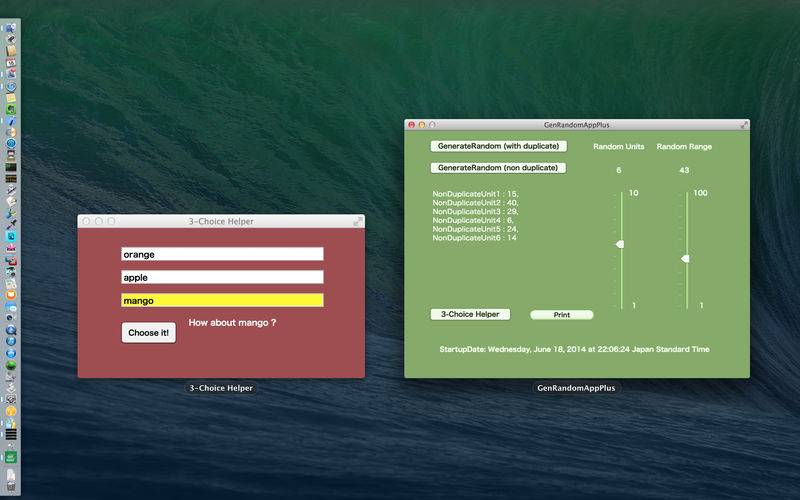Click the Random Range value 43
Screen dimensions: 800x500
pyautogui.click(x=684, y=170)
